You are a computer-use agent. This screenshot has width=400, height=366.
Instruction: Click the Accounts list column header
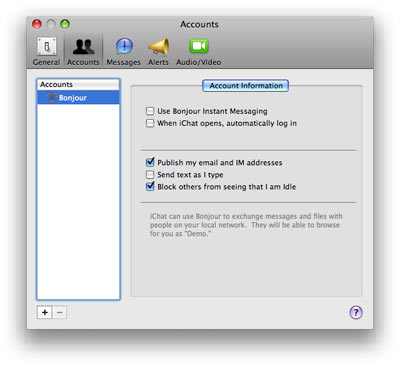(78, 85)
